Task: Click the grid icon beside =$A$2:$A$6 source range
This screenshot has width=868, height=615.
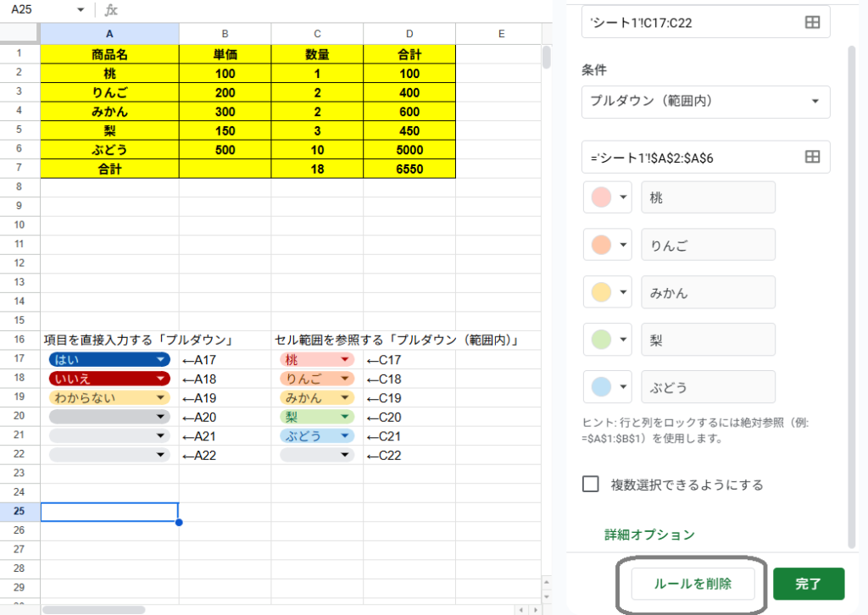Action: tap(812, 157)
